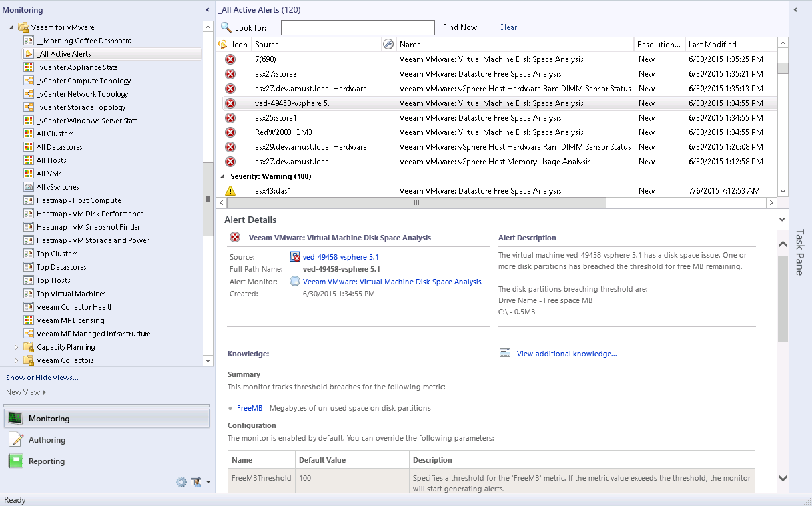
Task: Collapse the Severity: Warning group
Action: pos(222,177)
